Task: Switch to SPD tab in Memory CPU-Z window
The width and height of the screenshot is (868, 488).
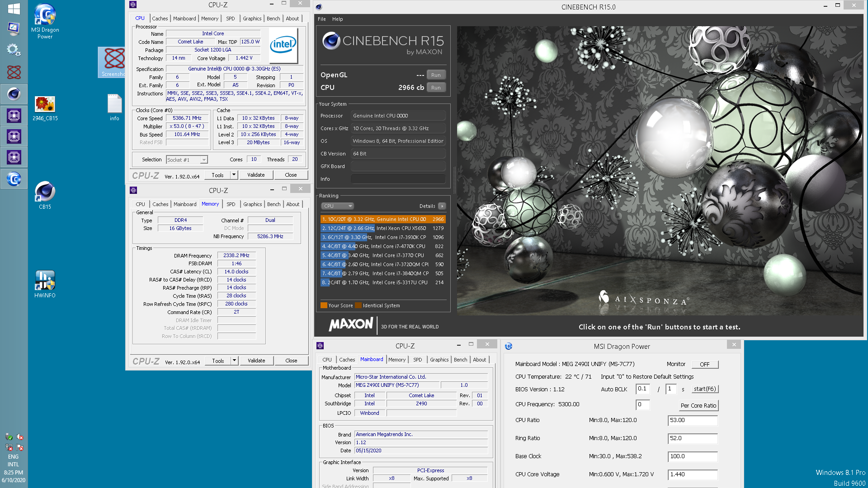Action: 231,204
